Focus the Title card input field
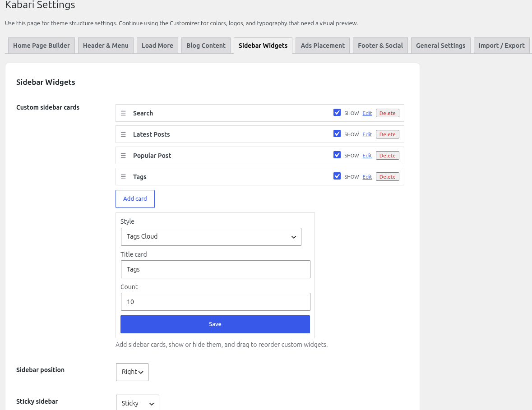This screenshot has height=410, width=532. pyautogui.click(x=215, y=269)
